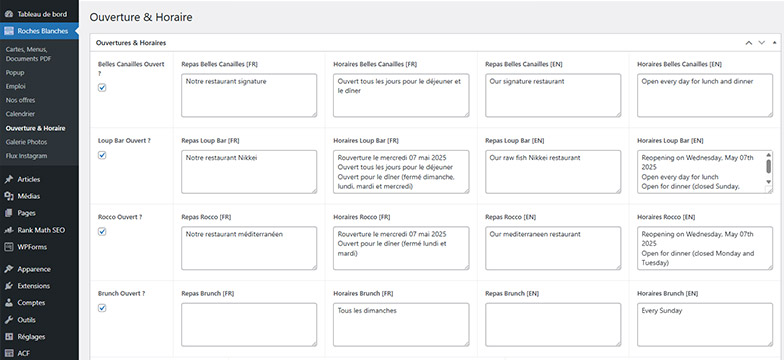Click the Horaires Brunch [EN] field
This screenshot has width=784, height=360.
tap(705, 325)
